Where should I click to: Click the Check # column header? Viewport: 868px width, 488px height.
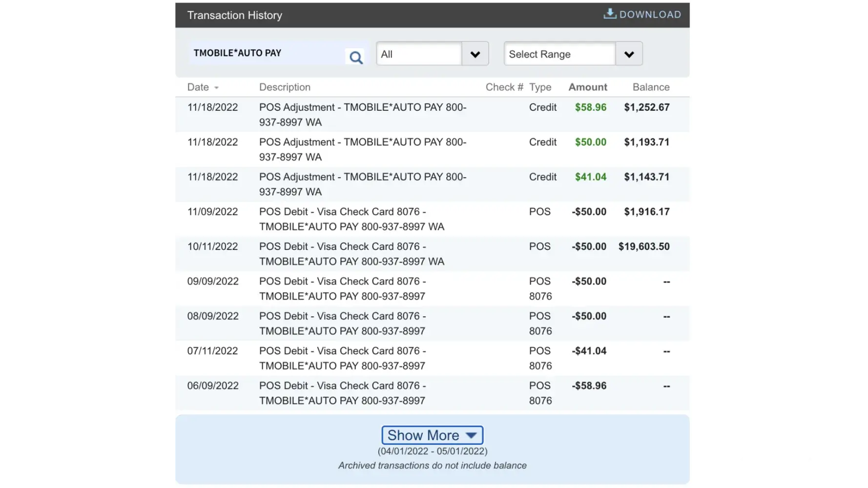504,87
